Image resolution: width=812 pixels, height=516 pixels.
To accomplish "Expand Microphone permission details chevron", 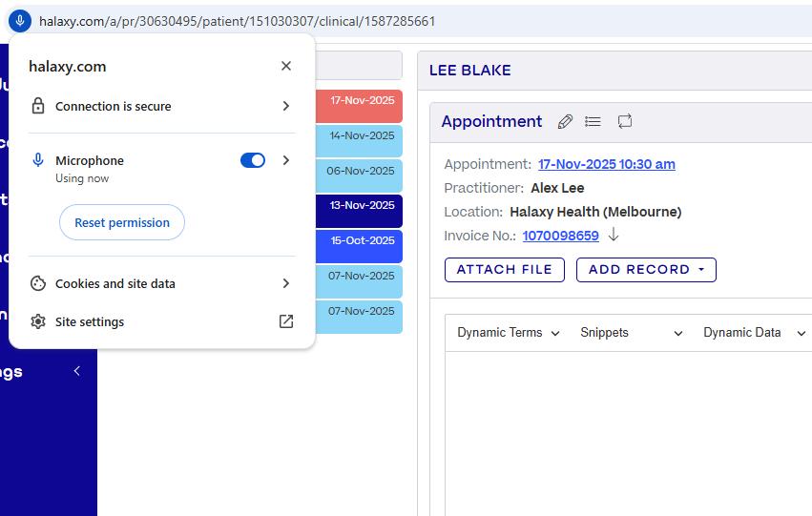I will coord(286,160).
